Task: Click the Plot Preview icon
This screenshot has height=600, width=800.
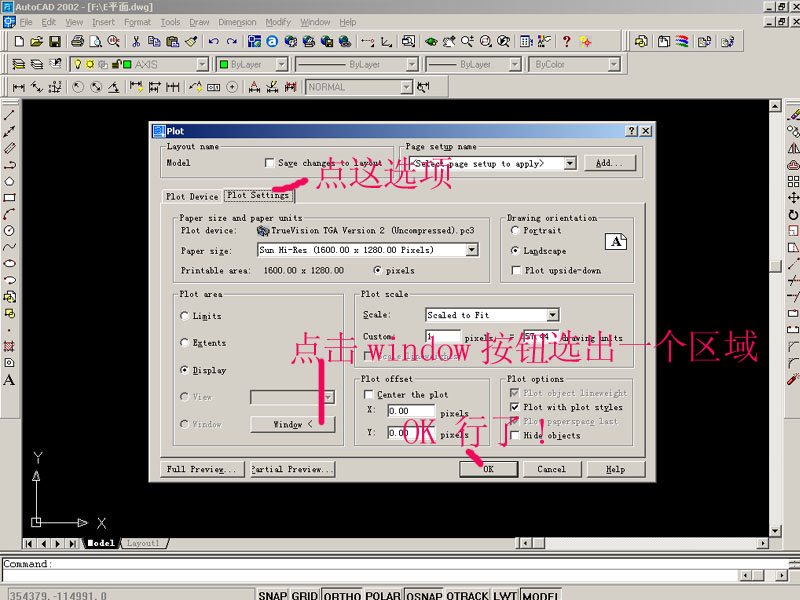Action: [95, 41]
